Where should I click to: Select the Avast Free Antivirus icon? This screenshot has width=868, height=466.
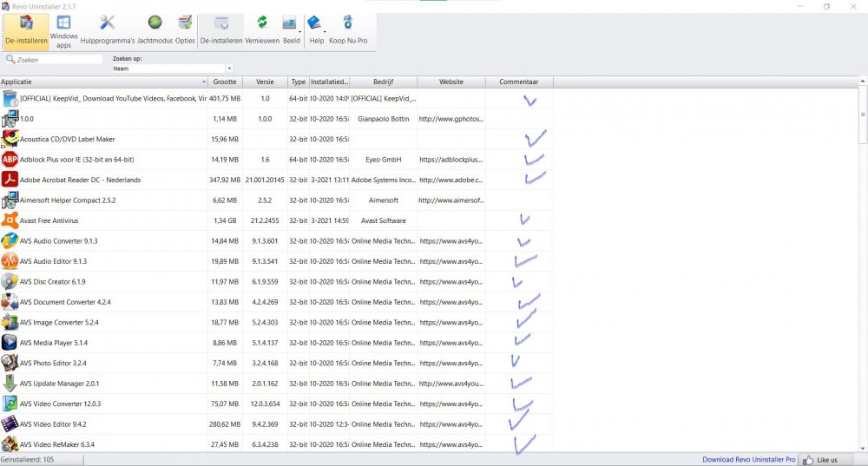10,220
